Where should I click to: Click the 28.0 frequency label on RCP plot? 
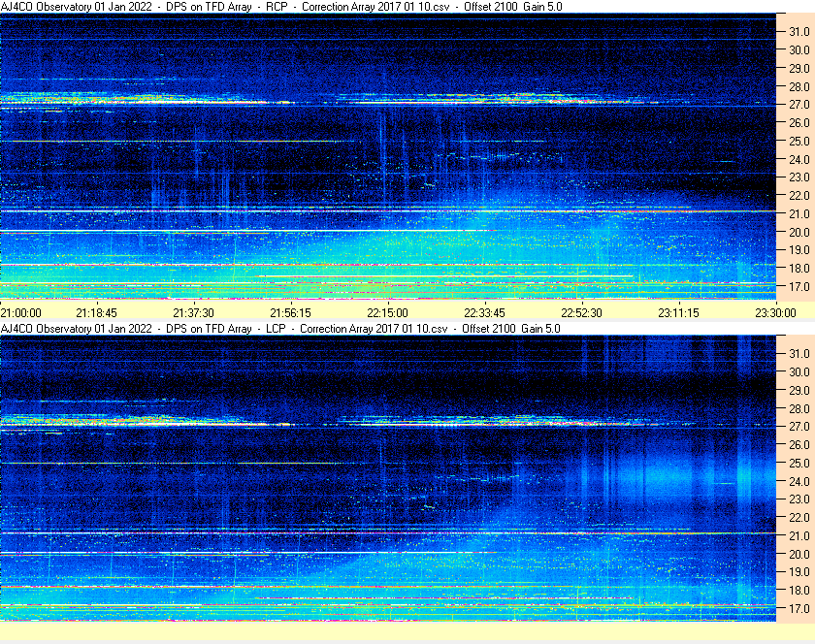[799, 86]
